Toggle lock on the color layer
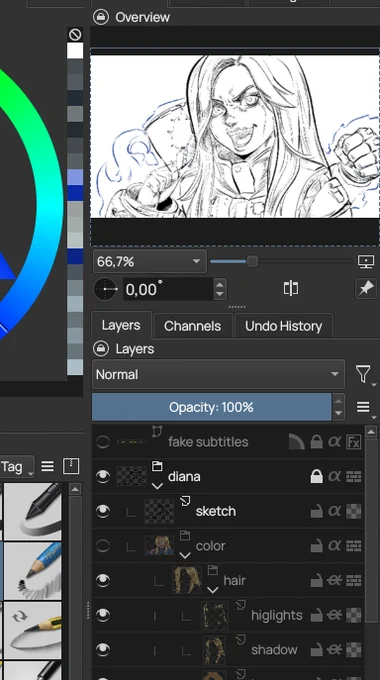This screenshot has width=380, height=680. pos(317,546)
